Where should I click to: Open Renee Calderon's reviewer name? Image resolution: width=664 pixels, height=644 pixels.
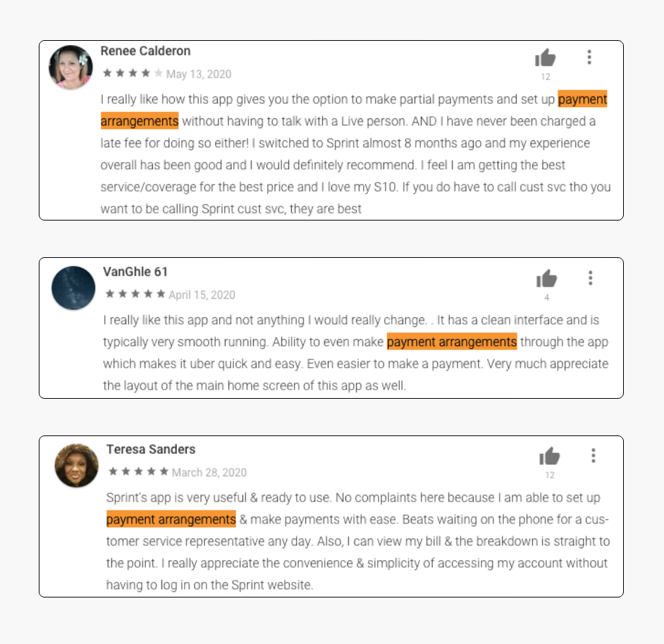[x=145, y=51]
